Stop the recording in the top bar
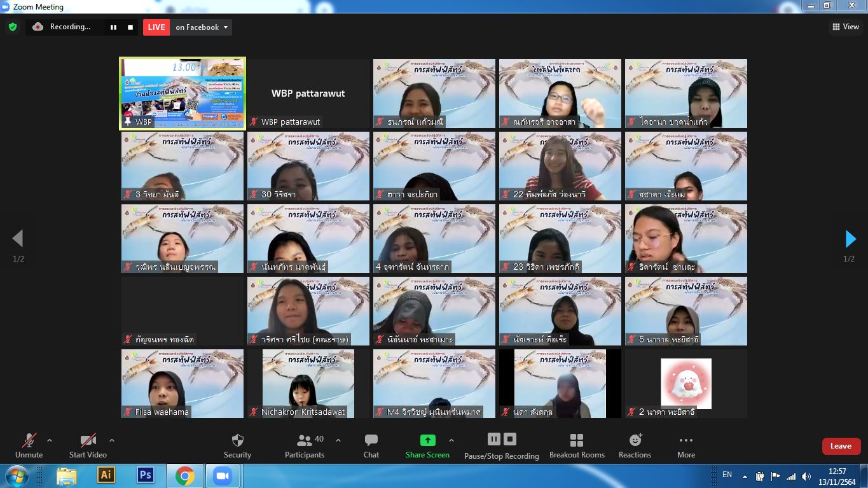Viewport: 868px width, 488px height. point(130,27)
